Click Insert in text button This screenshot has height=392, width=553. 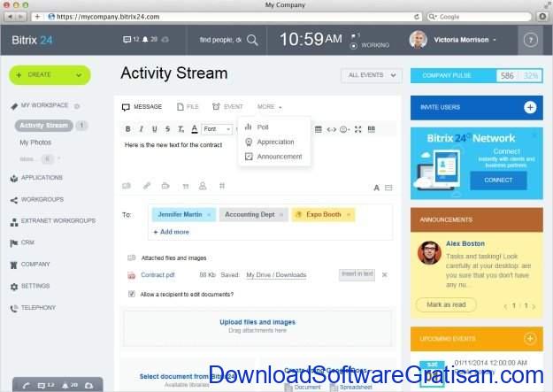pos(357,274)
